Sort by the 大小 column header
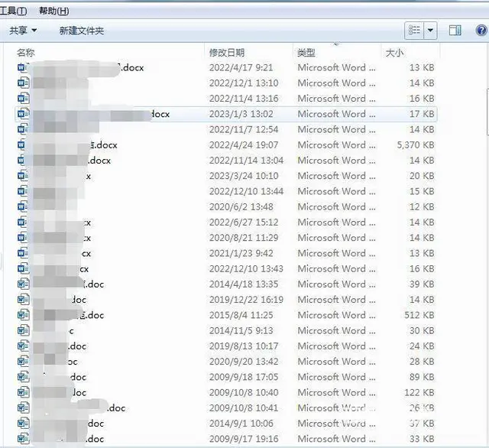 click(x=394, y=53)
